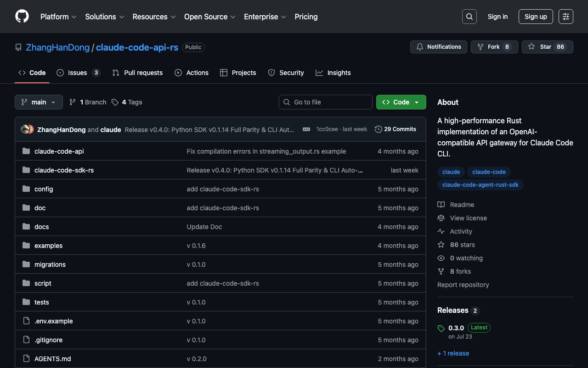Expand the Open Source header menu
Screen dimensions: 588x368
point(209,17)
